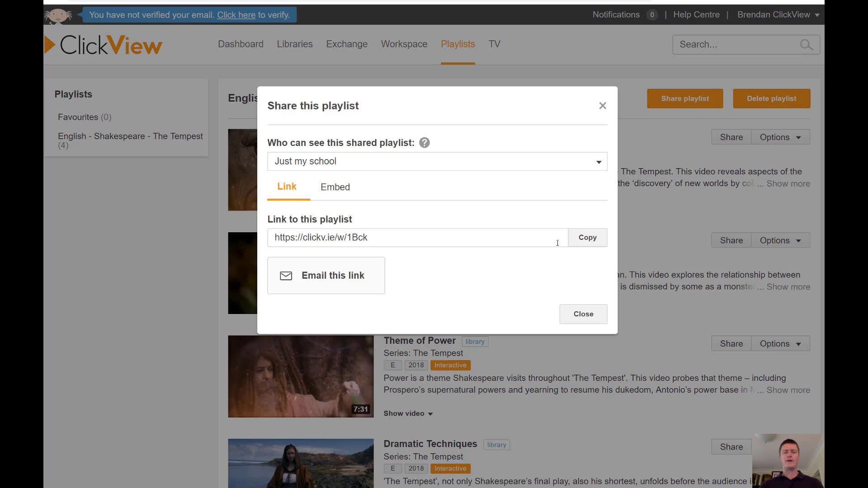Select English - Shakespeare - The Tempest playlist
Screen dimensions: 868x488
(130, 136)
